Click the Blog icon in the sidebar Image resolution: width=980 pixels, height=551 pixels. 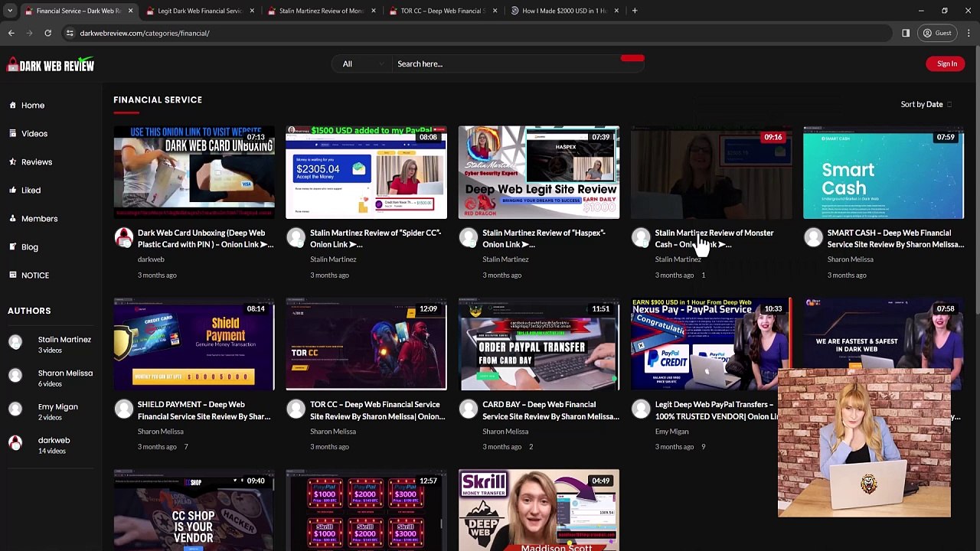[x=12, y=247]
